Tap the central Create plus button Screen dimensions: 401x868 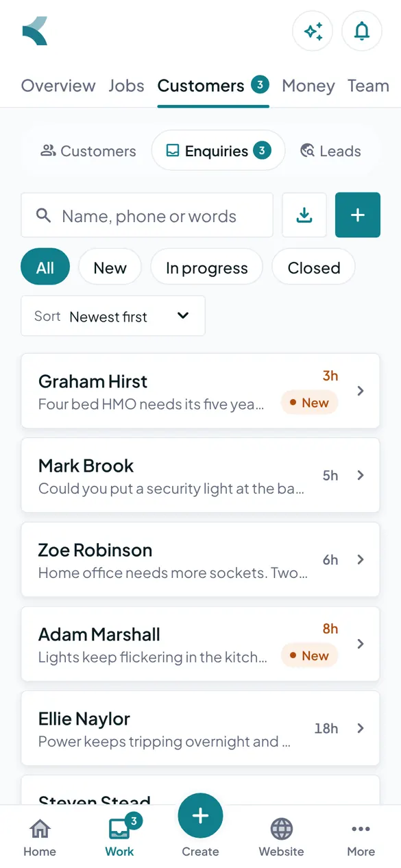(200, 816)
